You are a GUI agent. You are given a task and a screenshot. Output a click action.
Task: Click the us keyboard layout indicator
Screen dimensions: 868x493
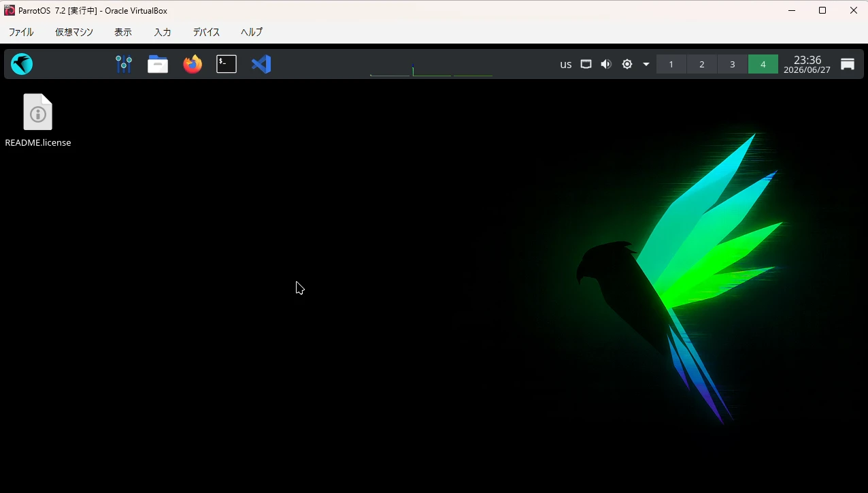coord(566,65)
